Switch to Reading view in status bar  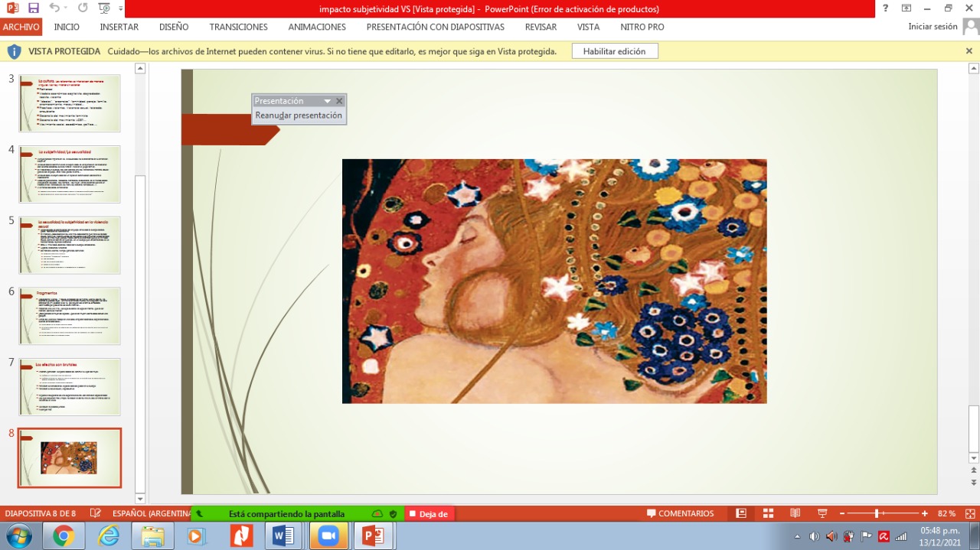795,513
